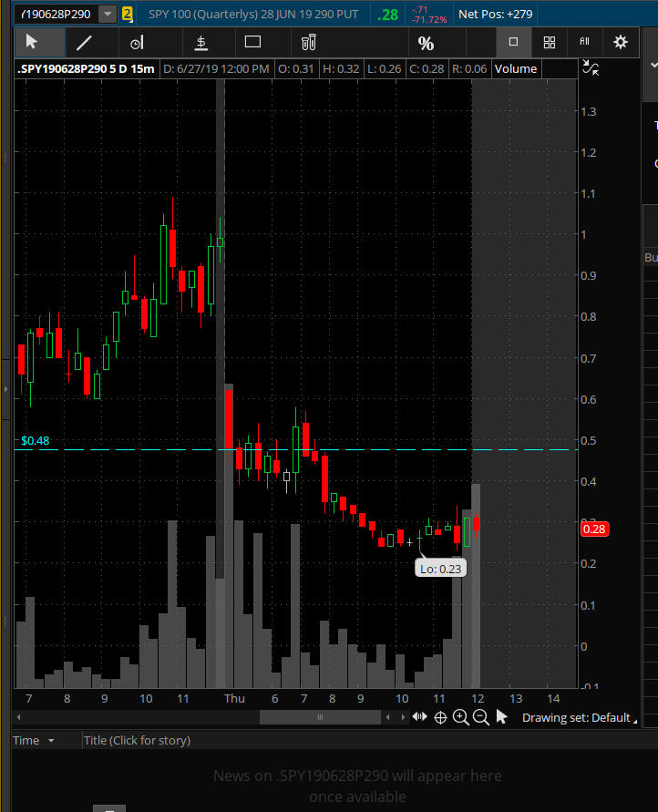Toggle percent view mode
658x812 pixels.
coord(426,43)
